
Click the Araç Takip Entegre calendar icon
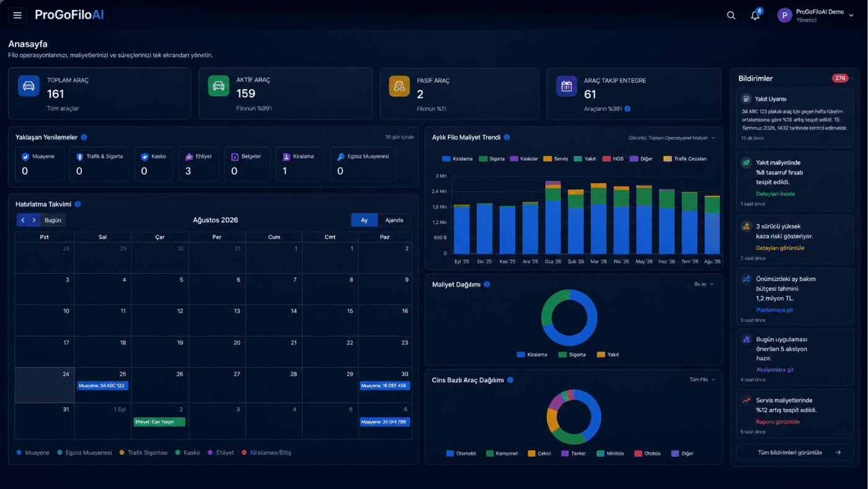point(567,86)
